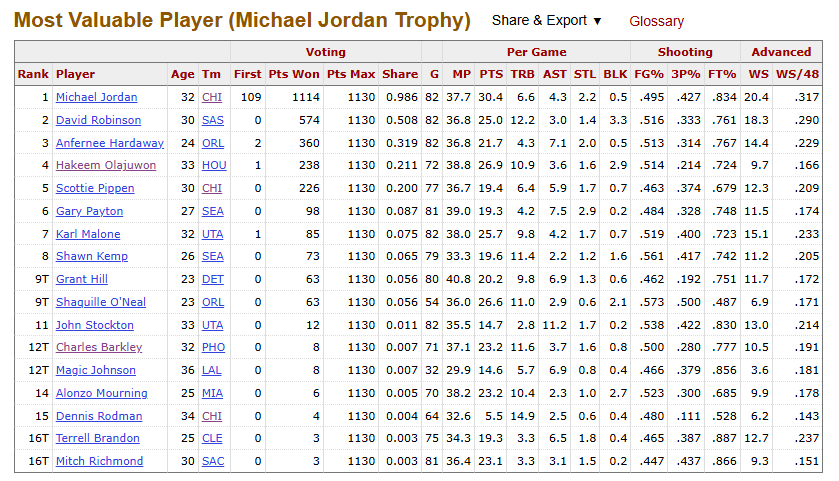Open CHI team link in Michael Jordan row

point(212,97)
